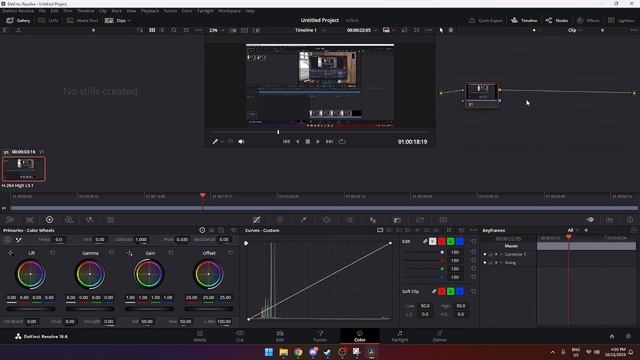640x360 pixels.
Task: Switch to the Fusion page tab
Action: pyautogui.click(x=320, y=336)
